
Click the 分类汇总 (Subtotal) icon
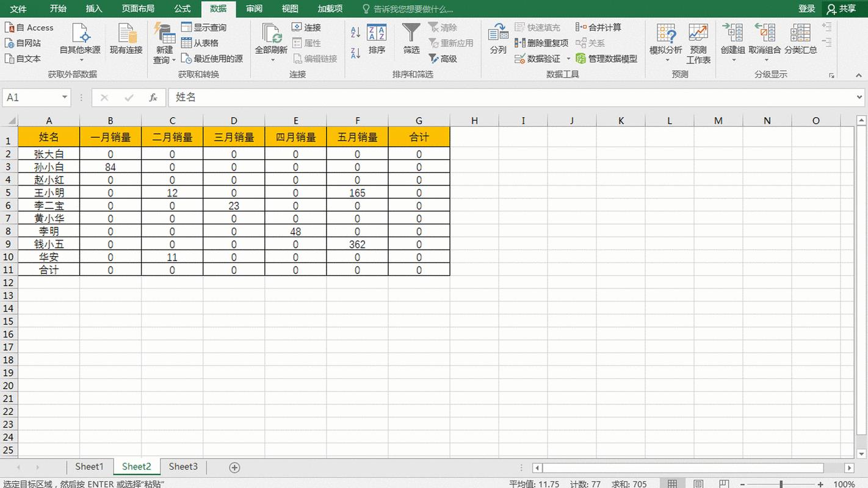pos(800,35)
